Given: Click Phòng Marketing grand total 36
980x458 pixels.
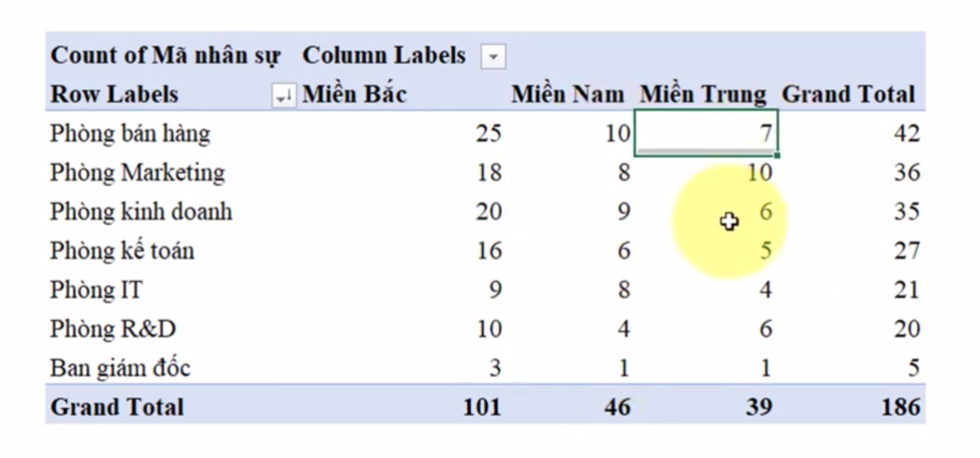Looking at the screenshot, I should point(906,172).
